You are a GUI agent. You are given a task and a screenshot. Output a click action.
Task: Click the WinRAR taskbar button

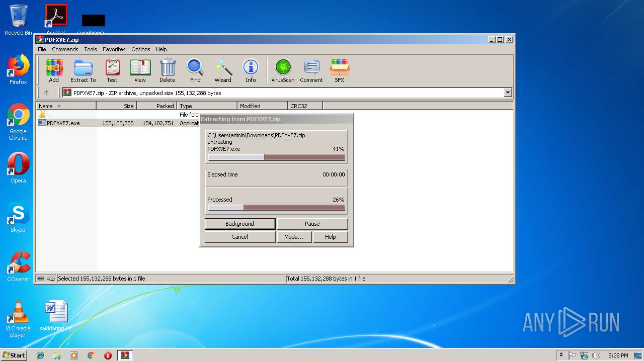coord(125,355)
